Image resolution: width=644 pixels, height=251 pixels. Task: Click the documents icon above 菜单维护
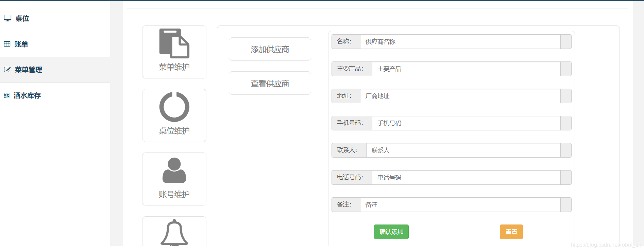click(x=174, y=43)
